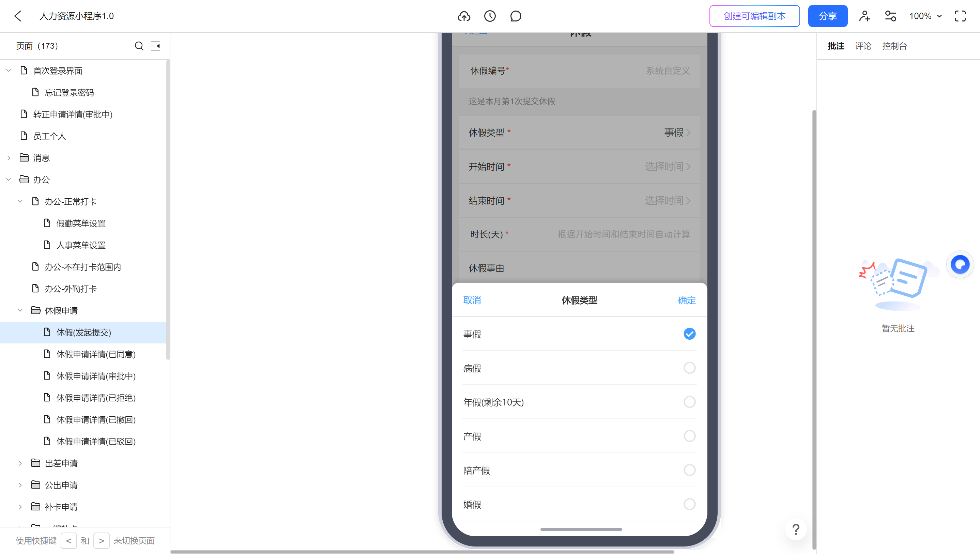Open page 休假申请详情(已同意)

pos(96,354)
